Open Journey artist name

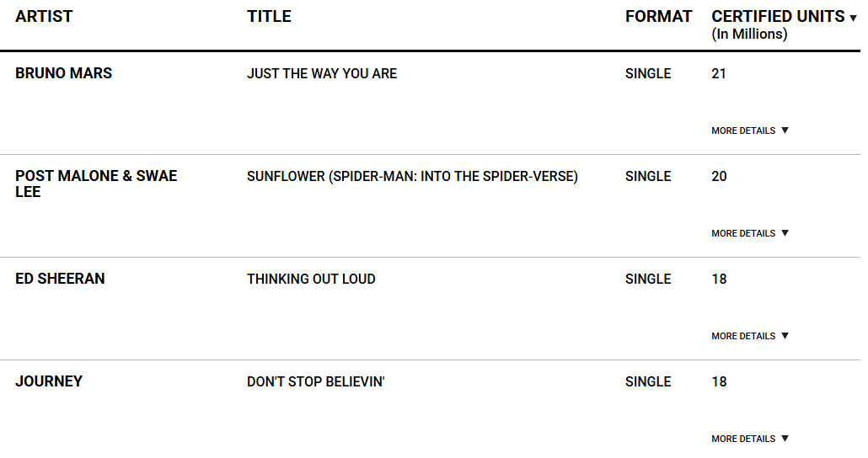point(49,381)
